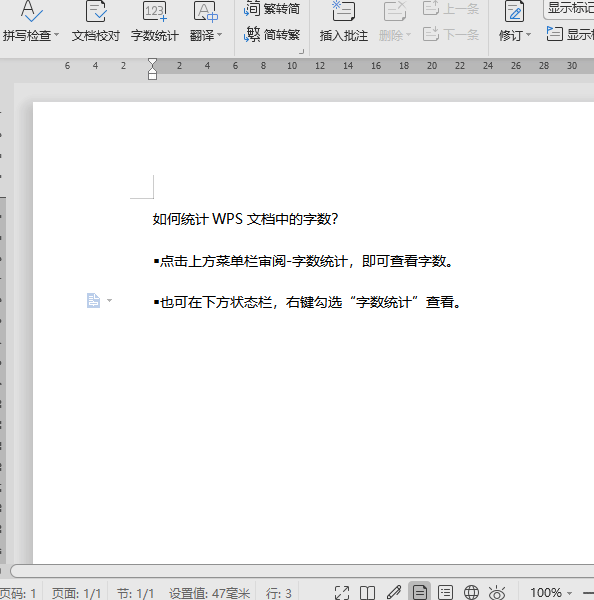Switch to fullscreen view in status bar
The height and width of the screenshot is (600, 594).
tap(342, 593)
